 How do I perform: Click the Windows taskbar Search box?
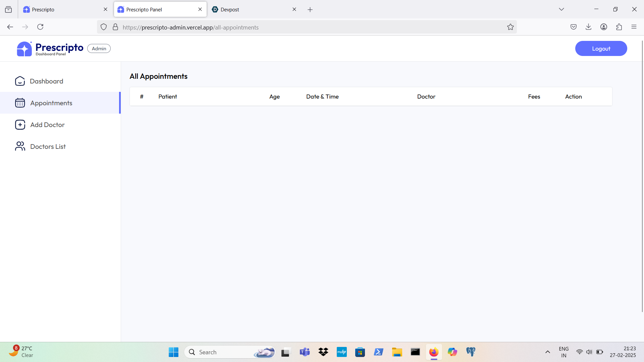221,352
